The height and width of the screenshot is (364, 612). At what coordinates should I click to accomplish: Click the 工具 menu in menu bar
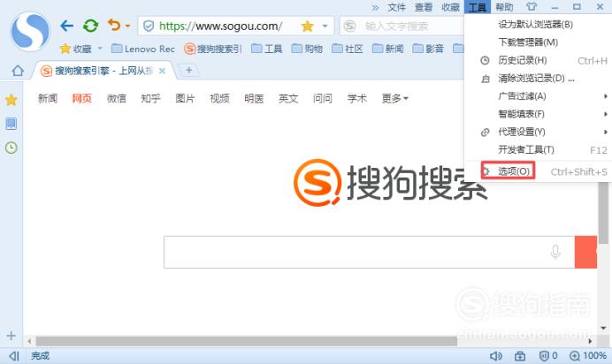point(478,6)
